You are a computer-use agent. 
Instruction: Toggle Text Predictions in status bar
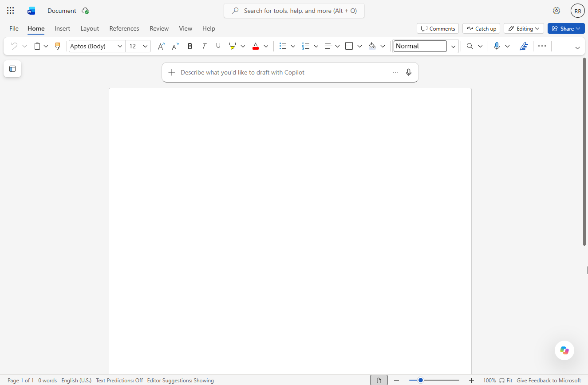(119, 381)
